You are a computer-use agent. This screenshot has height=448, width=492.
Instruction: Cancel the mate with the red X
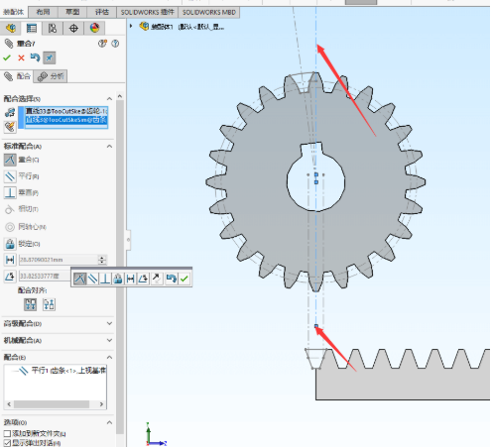[21, 57]
